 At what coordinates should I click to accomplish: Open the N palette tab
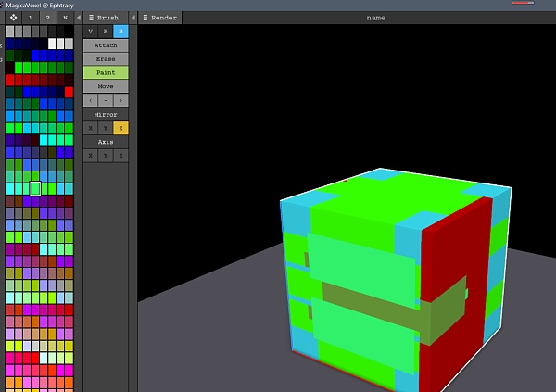click(x=65, y=17)
